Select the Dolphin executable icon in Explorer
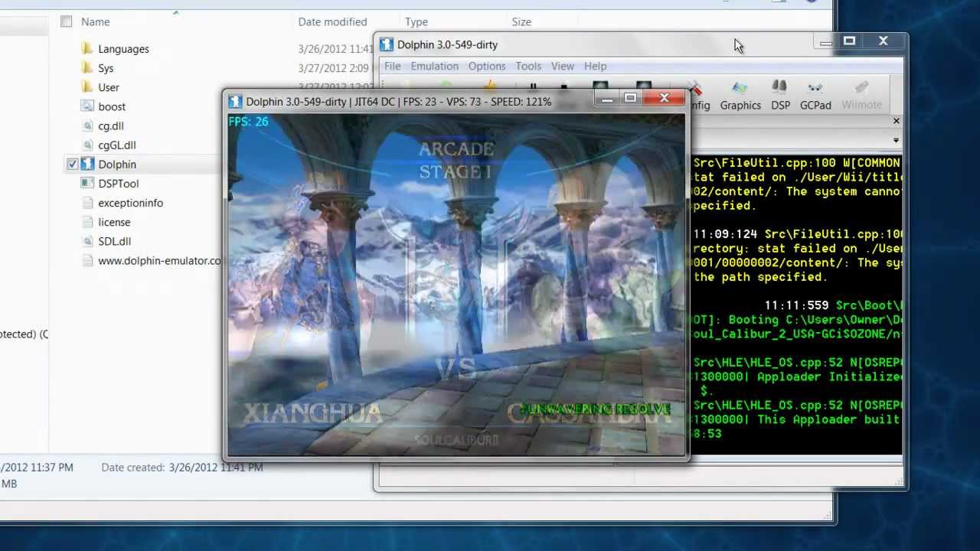This screenshot has height=551, width=980. 87,164
